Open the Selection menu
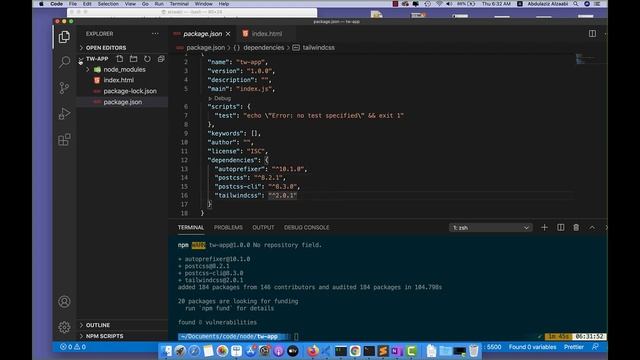The image size is (640, 360). click(x=108, y=4)
